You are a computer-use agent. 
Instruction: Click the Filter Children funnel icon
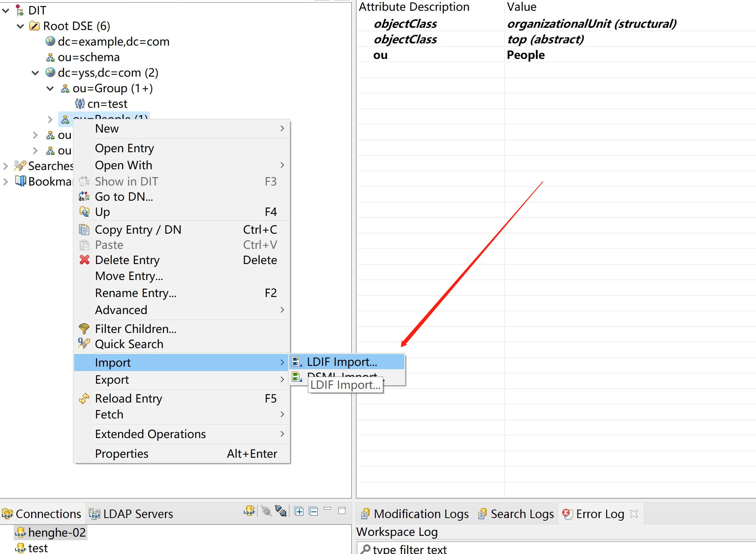84,329
